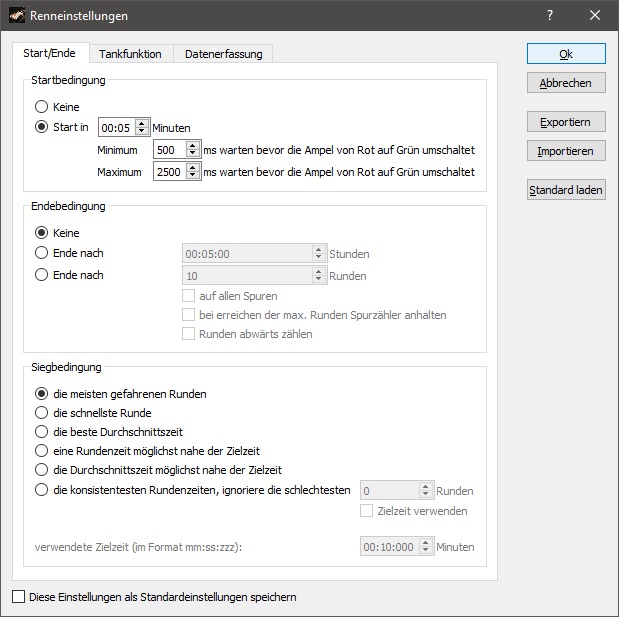Decrease the Minimum ms wait spinner
The width and height of the screenshot is (619, 617).
pyautogui.click(x=194, y=154)
